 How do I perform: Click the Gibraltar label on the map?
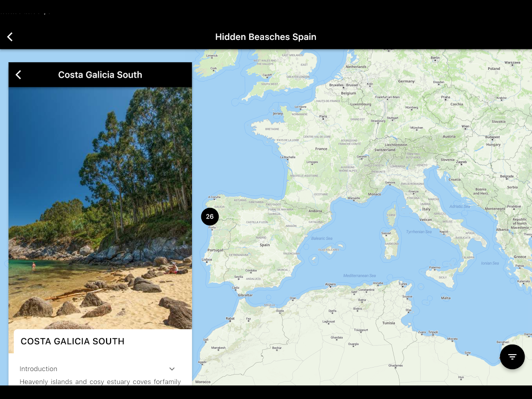point(245,295)
